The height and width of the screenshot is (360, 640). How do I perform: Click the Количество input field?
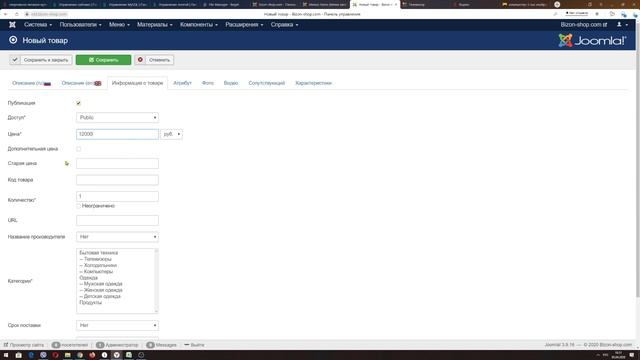click(x=117, y=196)
